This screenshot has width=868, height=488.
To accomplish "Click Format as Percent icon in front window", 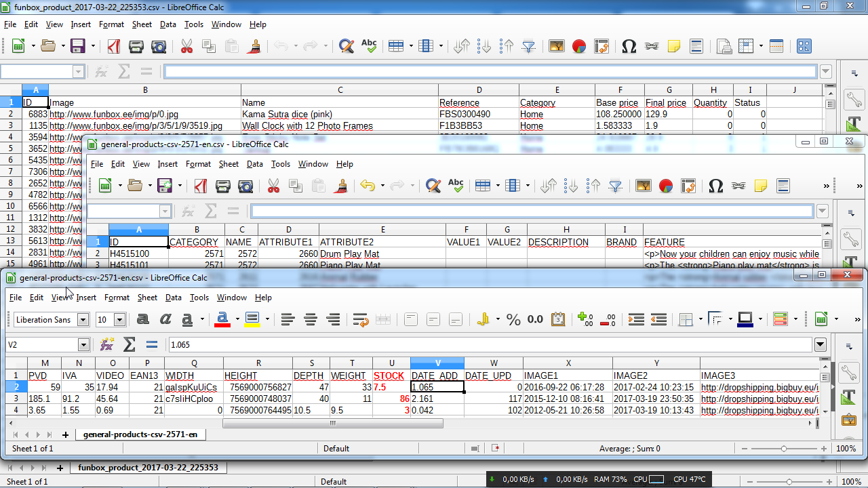I will 513,319.
